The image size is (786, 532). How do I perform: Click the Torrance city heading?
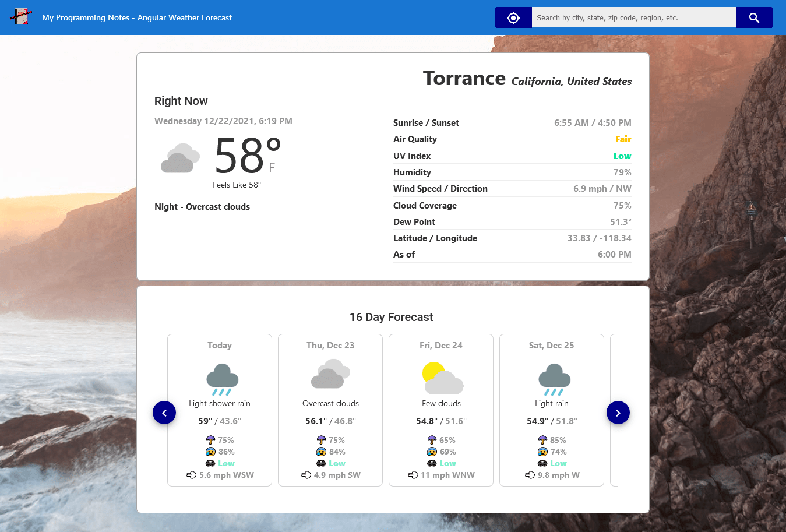464,77
